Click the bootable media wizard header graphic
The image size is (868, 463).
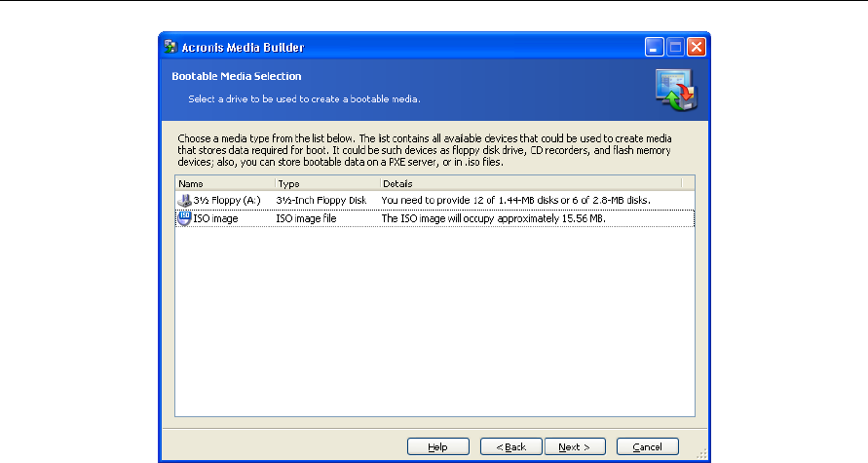tap(676, 91)
